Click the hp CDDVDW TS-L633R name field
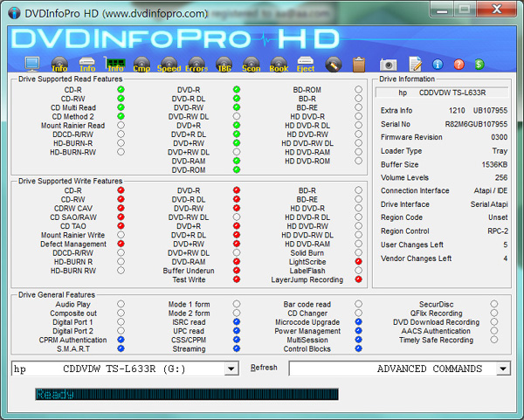The width and height of the screenshot is (524, 420). click(x=442, y=93)
